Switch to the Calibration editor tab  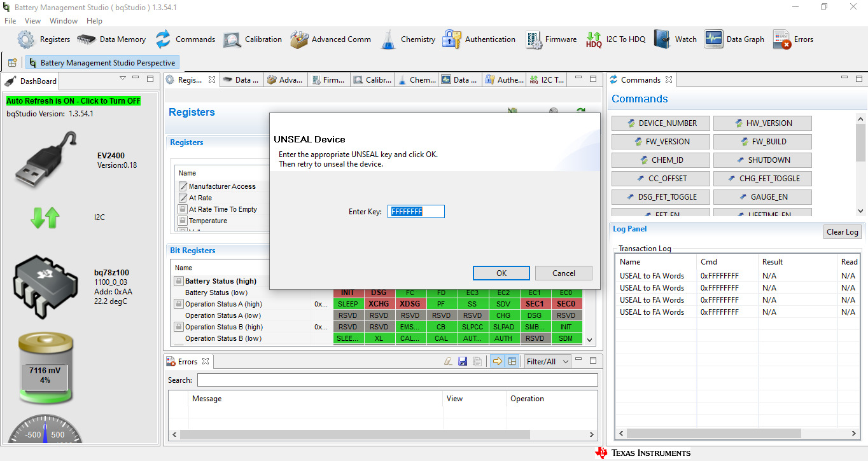372,79
